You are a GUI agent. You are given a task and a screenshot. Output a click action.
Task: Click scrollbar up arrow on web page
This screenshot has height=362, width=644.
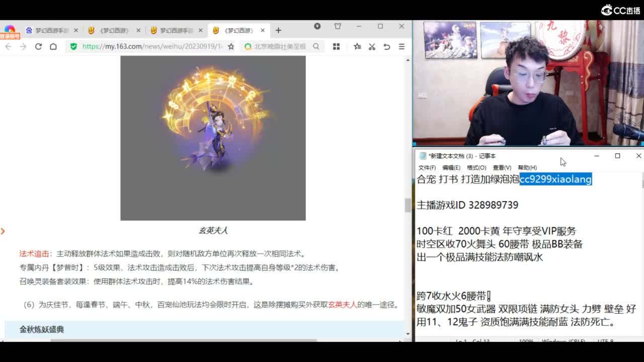click(x=408, y=60)
